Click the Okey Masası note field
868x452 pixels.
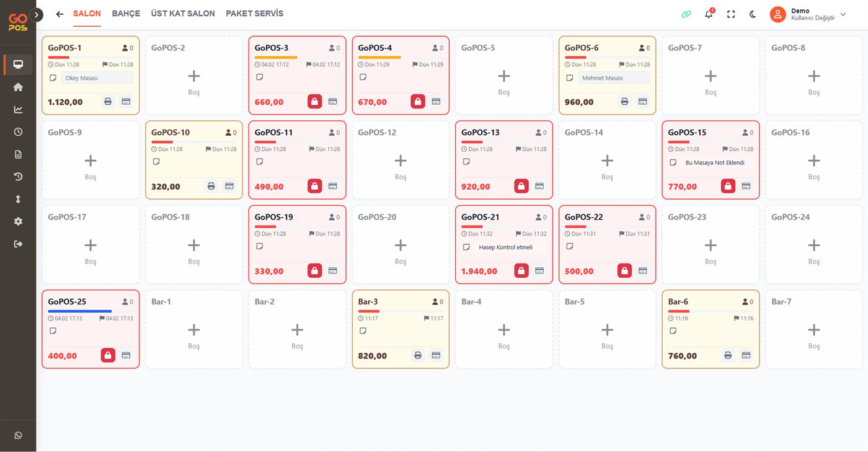pyautogui.click(x=97, y=78)
